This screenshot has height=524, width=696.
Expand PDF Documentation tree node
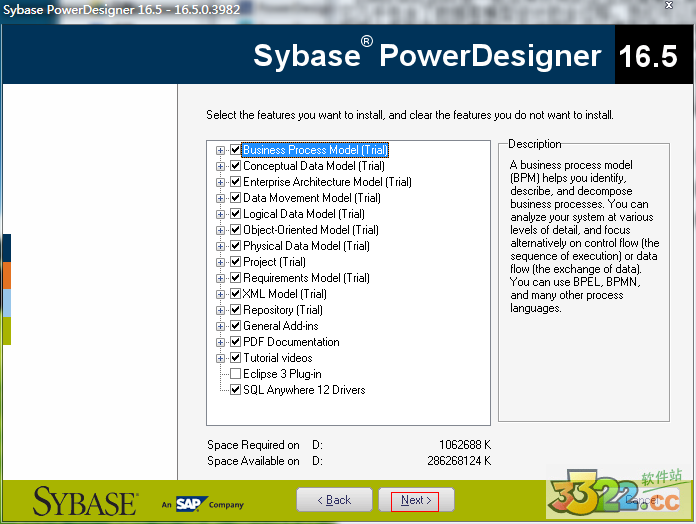point(220,342)
